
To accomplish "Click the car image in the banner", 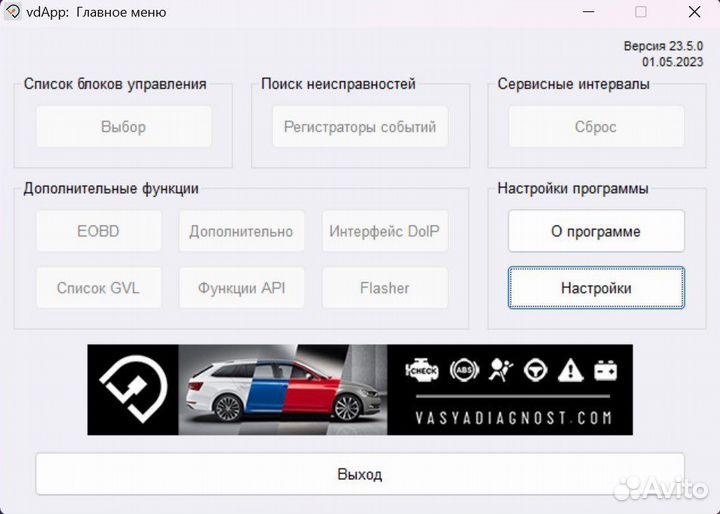I will coord(283,390).
